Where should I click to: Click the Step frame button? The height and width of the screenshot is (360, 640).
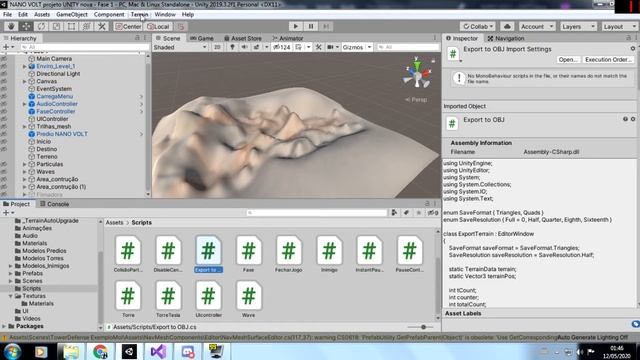point(326,27)
